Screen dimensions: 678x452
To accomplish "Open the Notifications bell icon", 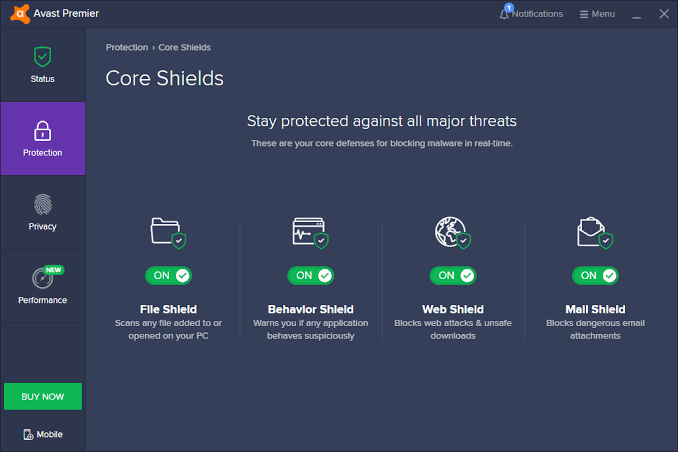I will click(504, 14).
